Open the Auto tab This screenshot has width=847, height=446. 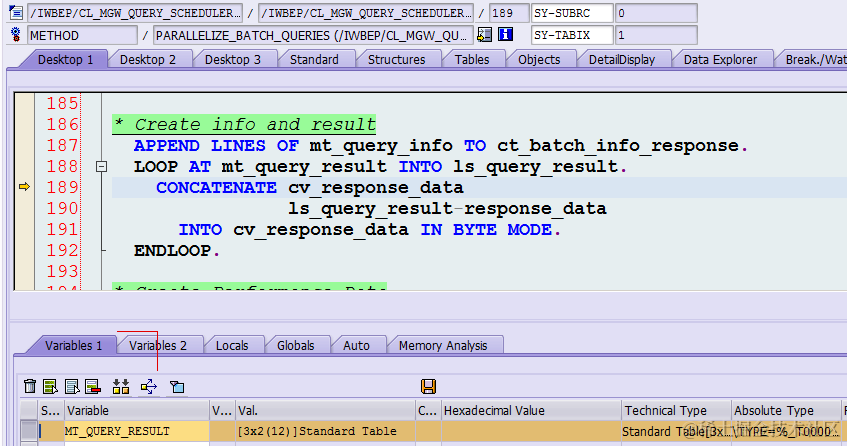[356, 346]
